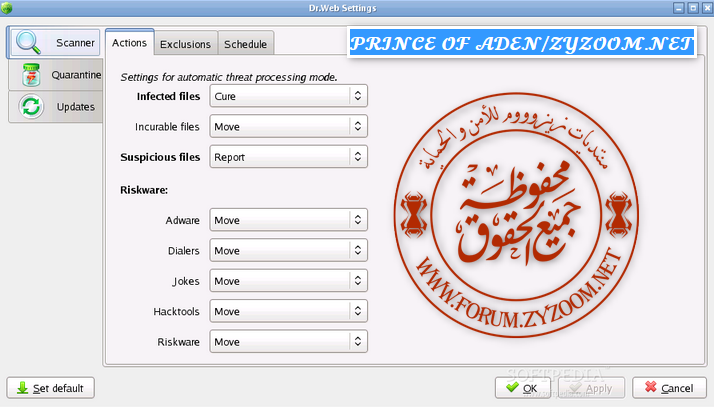This screenshot has height=407, width=714.
Task: Open the Suspicious files action dropdown
Action: tap(288, 157)
